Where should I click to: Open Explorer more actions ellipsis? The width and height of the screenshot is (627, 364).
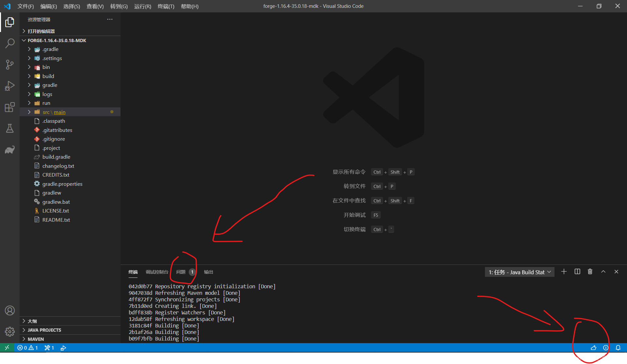[x=110, y=19]
